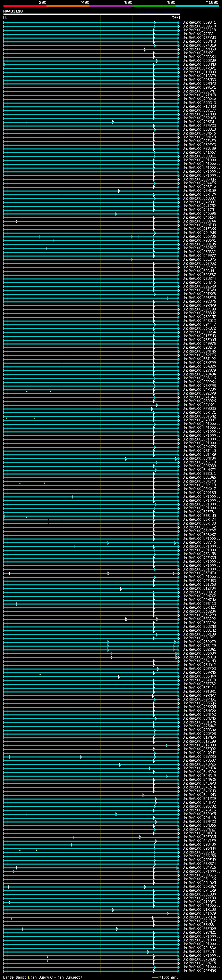Select hit label UniRef100_Q966Q6

coord(199,703)
